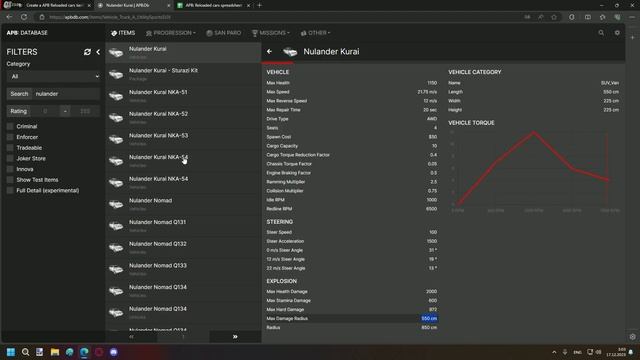Image resolution: width=640 pixels, height=360 pixels.
Task: Click the Max Speed value 21.75 m/s
Action: click(x=427, y=92)
